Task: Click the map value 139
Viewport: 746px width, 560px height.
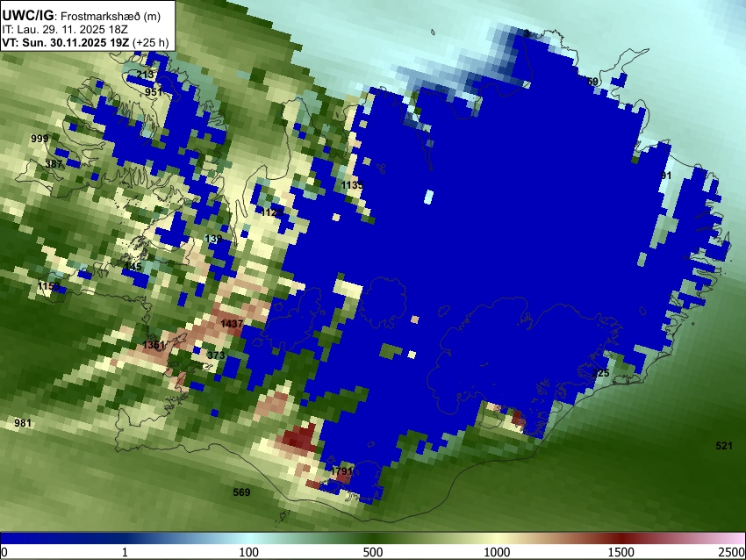Action: pos(213,239)
